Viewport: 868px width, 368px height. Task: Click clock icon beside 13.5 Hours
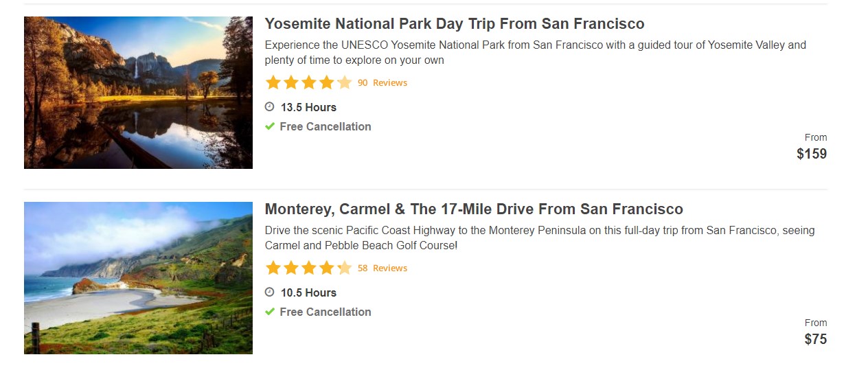[x=270, y=107]
